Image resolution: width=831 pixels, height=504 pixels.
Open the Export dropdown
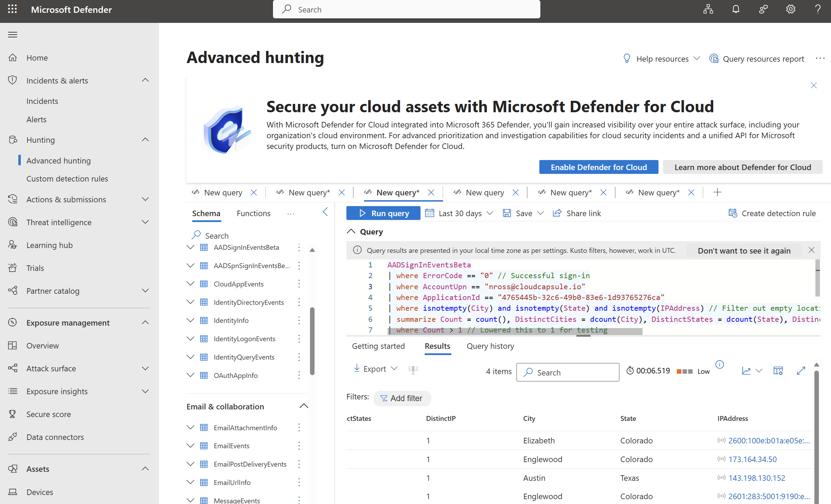pos(375,369)
